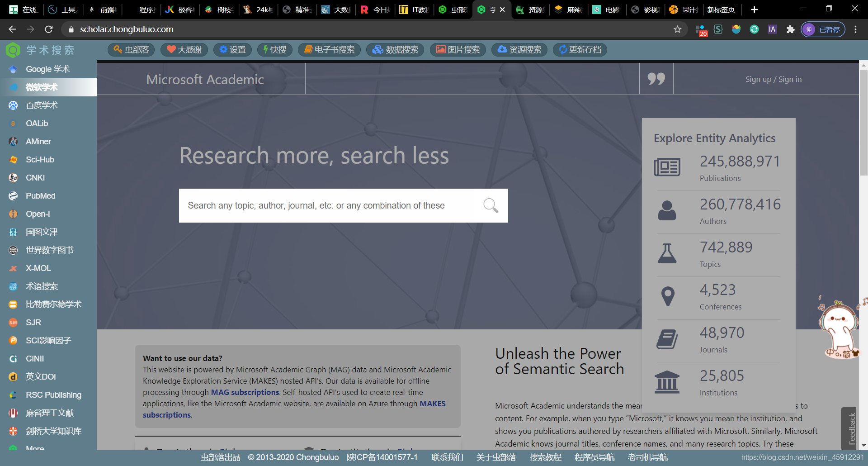Viewport: 868px width, 466px height.
Task: Click 搜索教程 footer link
Action: (545, 457)
